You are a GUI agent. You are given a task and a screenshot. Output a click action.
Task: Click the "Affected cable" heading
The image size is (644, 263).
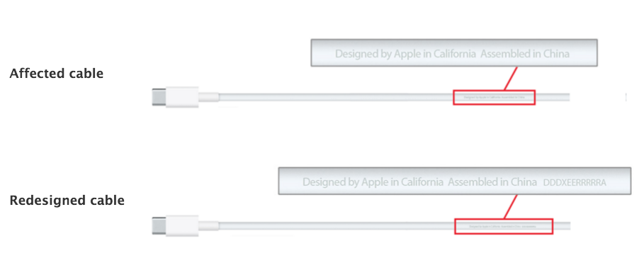point(56,74)
